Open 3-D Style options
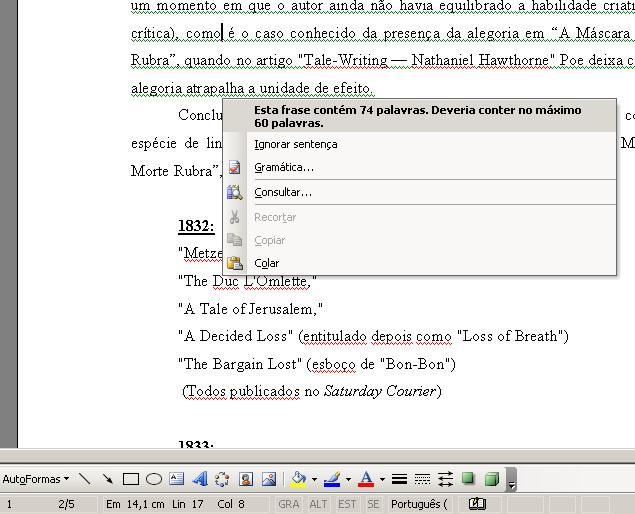The width and height of the screenshot is (635, 514). 492,479
